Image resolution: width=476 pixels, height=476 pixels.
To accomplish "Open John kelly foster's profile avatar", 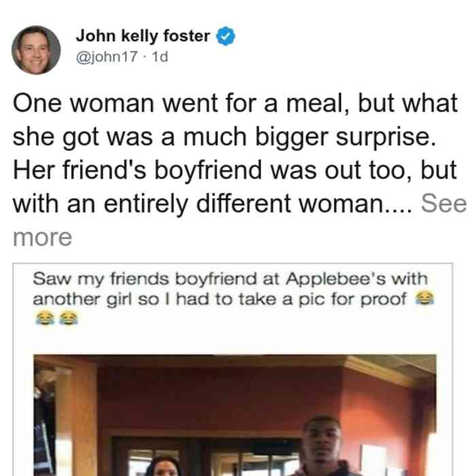I will tap(36, 50).
